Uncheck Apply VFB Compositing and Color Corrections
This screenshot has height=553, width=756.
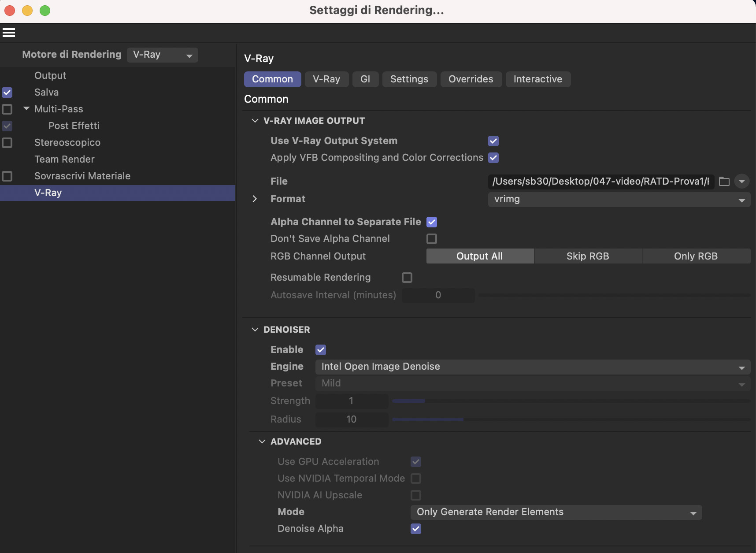493,158
